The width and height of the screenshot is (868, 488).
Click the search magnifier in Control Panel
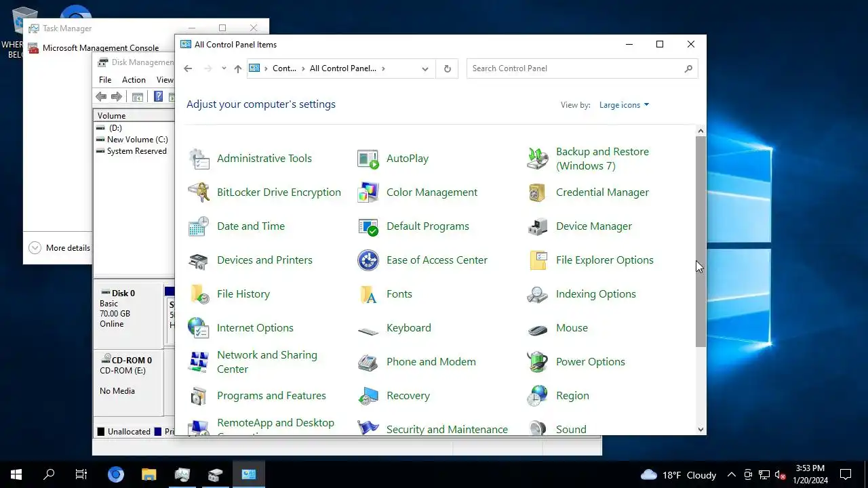[688, 68]
